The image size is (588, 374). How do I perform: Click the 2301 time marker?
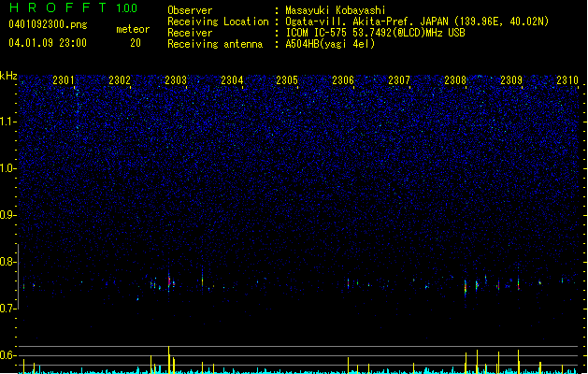point(64,80)
